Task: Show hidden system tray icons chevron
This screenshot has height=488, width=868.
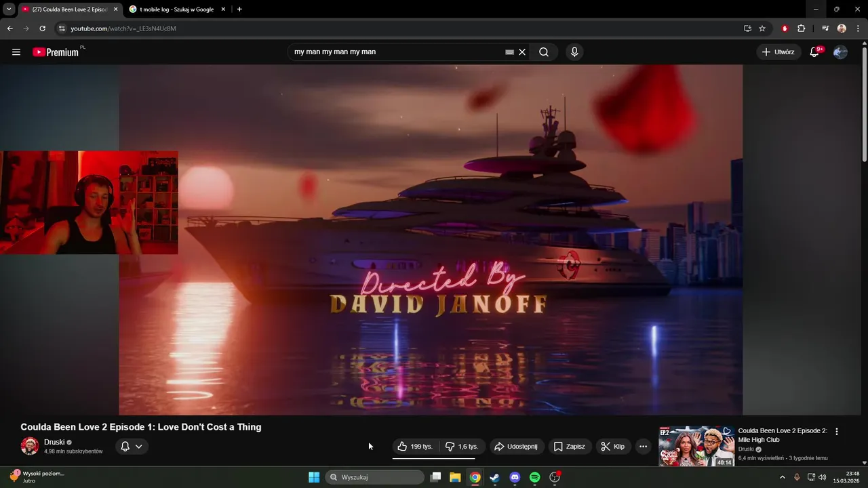Action: 782,477
